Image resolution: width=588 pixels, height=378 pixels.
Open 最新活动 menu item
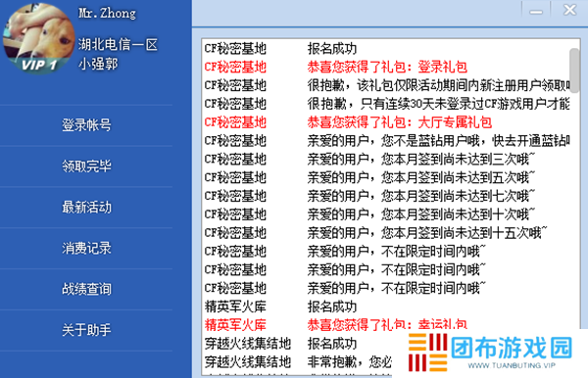[86, 208]
